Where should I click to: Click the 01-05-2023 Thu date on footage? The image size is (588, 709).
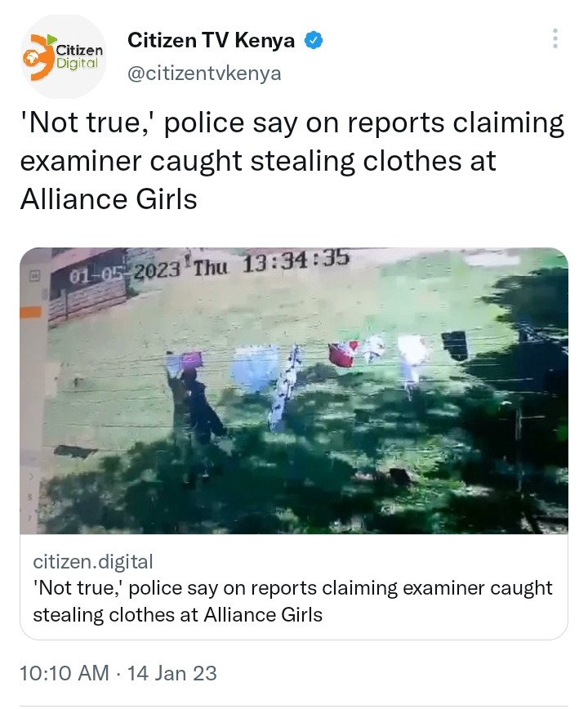point(149,270)
